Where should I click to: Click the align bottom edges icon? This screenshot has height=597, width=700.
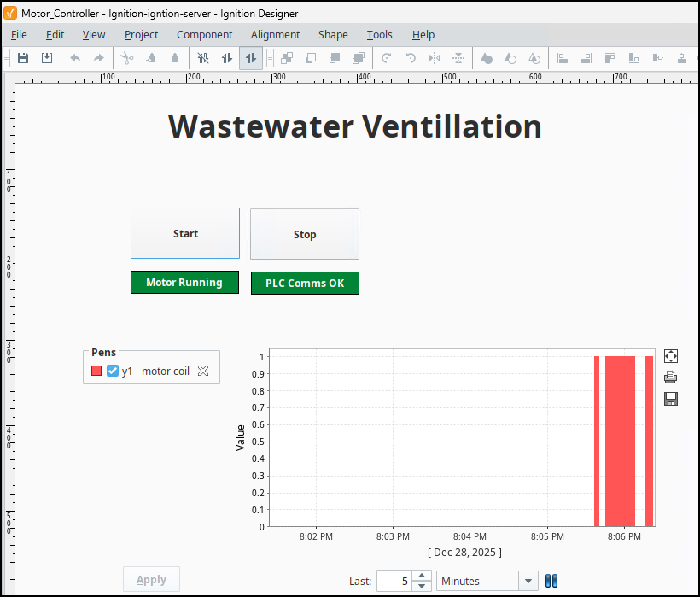click(634, 58)
